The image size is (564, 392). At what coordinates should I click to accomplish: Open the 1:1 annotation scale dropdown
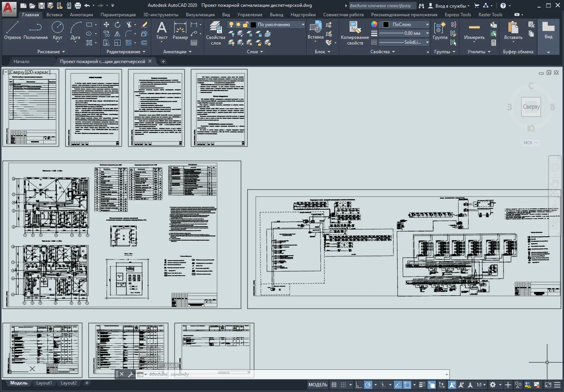[481, 385]
